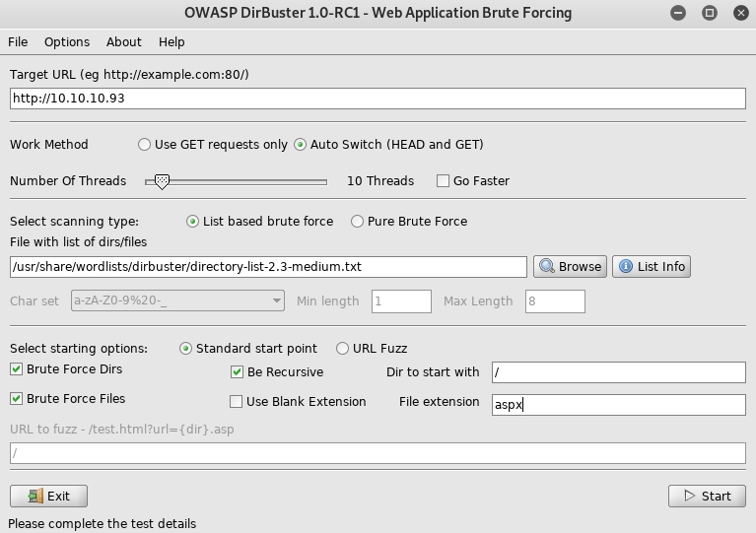Open the Char set dropdown

click(177, 300)
